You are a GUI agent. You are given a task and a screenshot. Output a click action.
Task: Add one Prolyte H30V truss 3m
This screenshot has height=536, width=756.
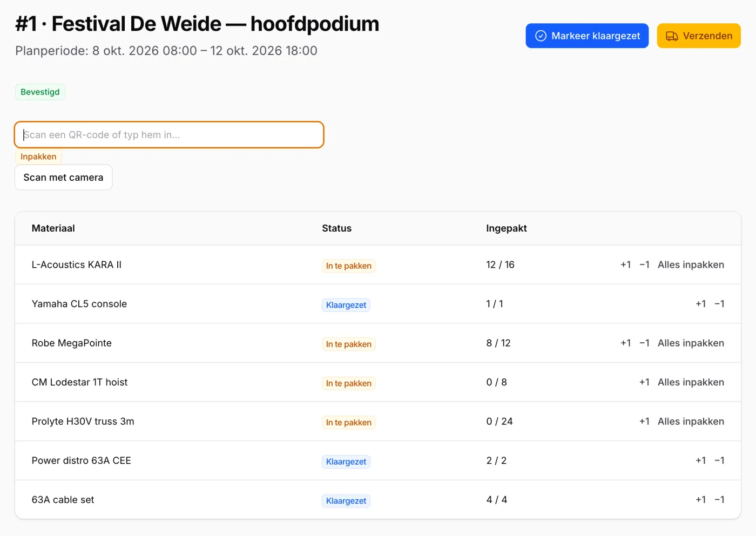[644, 422]
